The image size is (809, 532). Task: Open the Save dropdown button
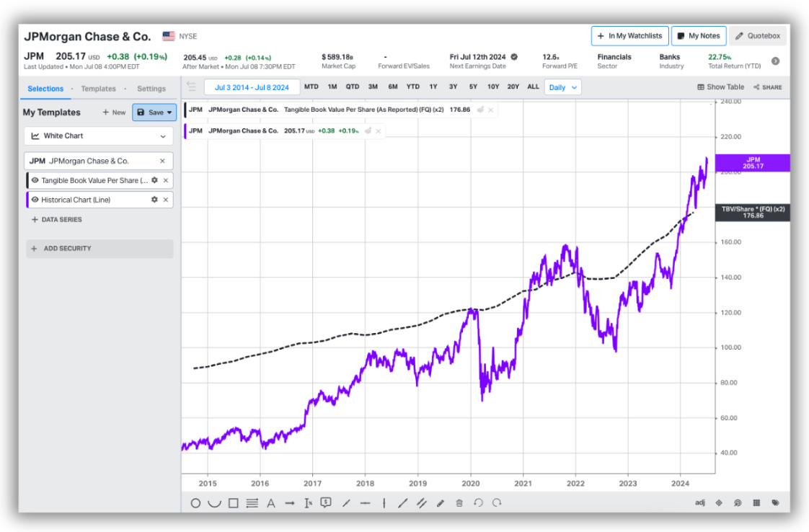[154, 112]
